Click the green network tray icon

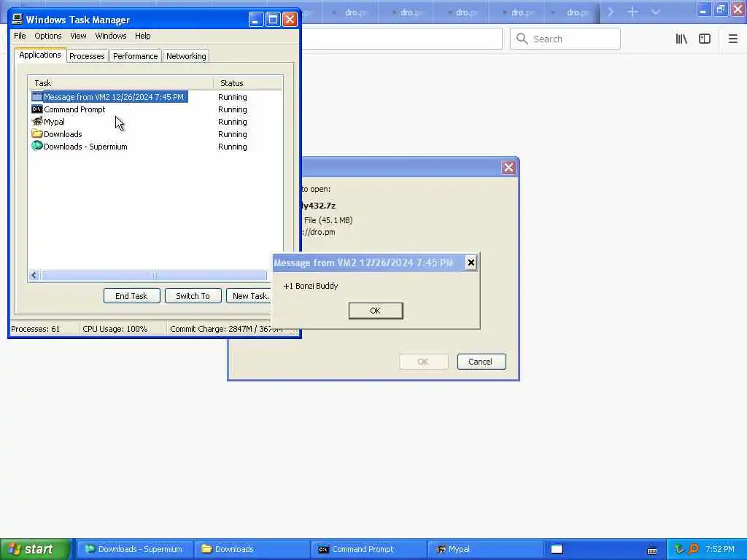[679, 549]
